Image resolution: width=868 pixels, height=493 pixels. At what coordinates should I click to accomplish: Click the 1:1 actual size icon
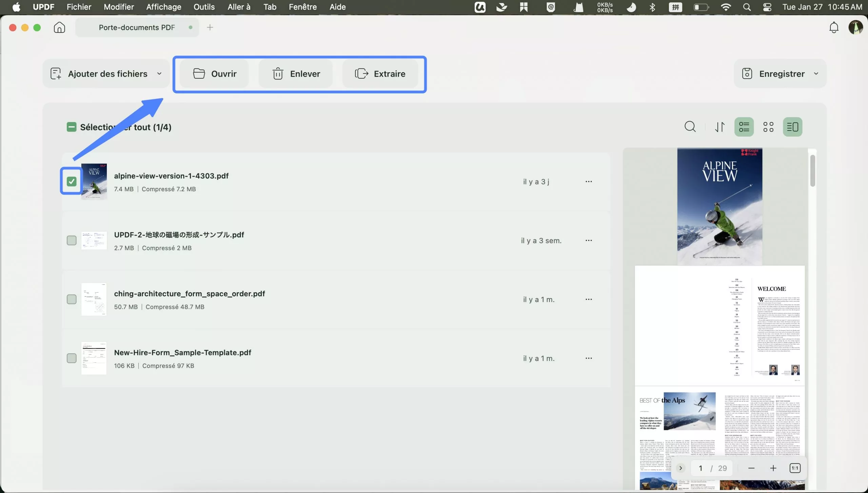pos(795,468)
